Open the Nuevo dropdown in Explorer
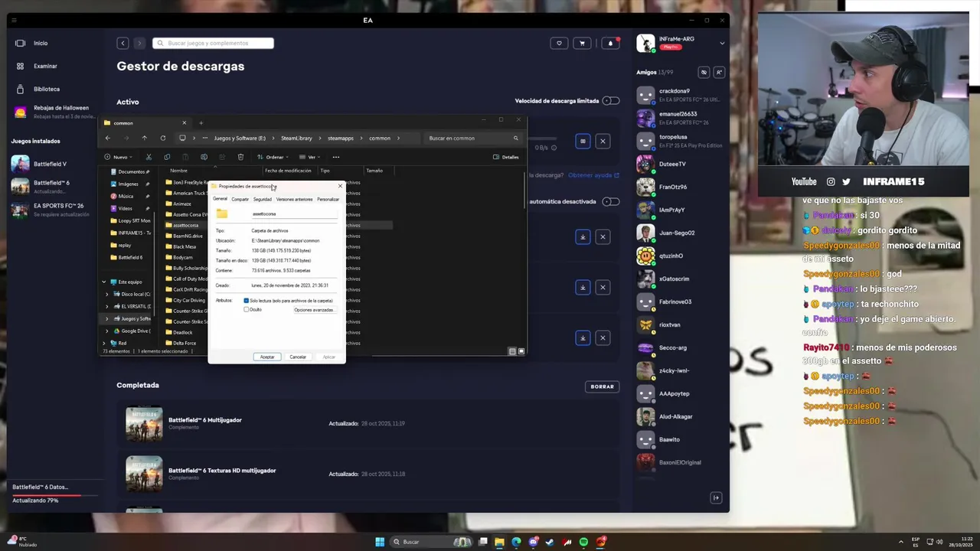 pos(119,157)
